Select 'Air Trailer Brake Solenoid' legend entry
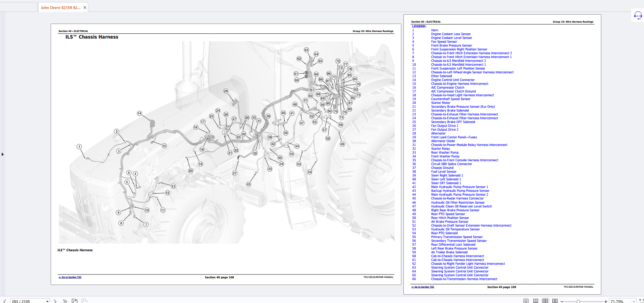 point(449,252)
